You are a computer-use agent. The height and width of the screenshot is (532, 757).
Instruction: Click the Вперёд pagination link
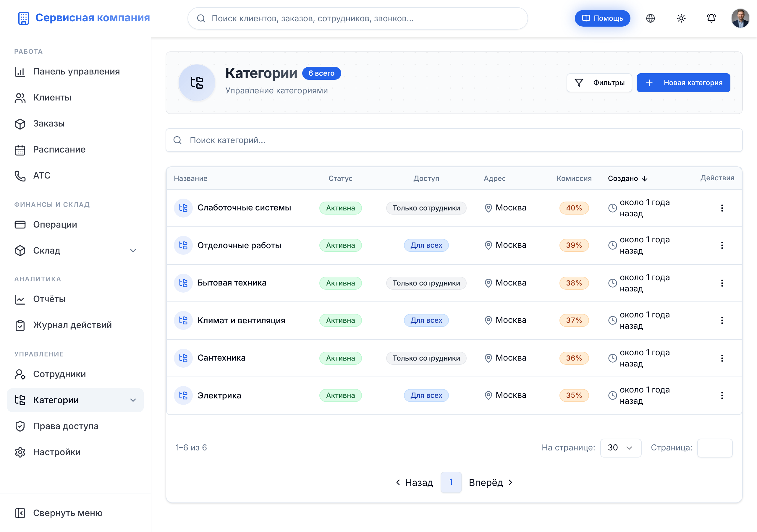[x=491, y=483]
